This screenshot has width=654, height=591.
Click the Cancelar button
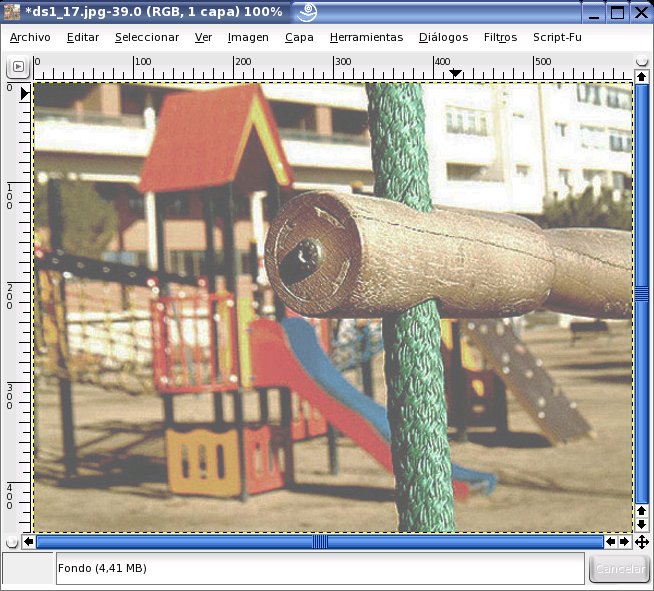[619, 569]
